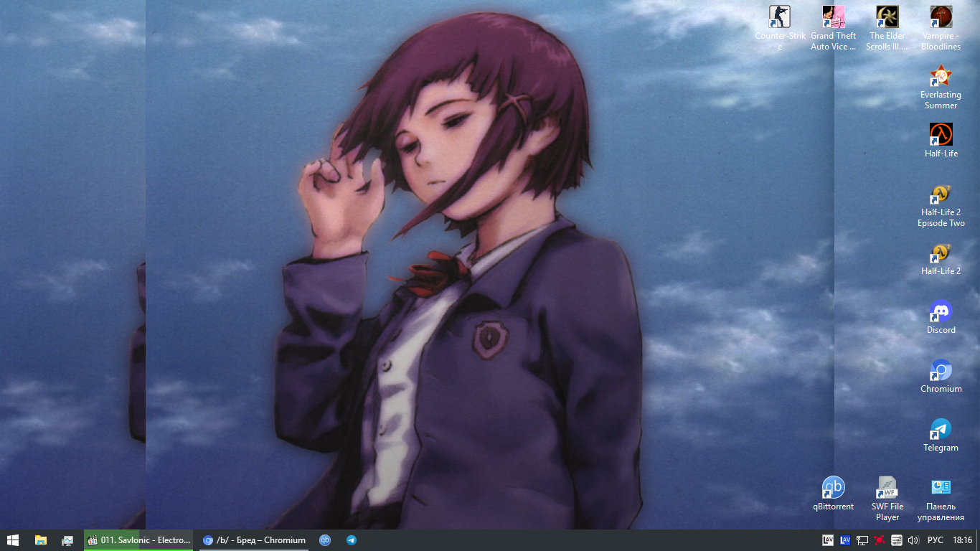Open Telegram from the taskbar
This screenshot has width=980, height=551.
[x=352, y=540]
